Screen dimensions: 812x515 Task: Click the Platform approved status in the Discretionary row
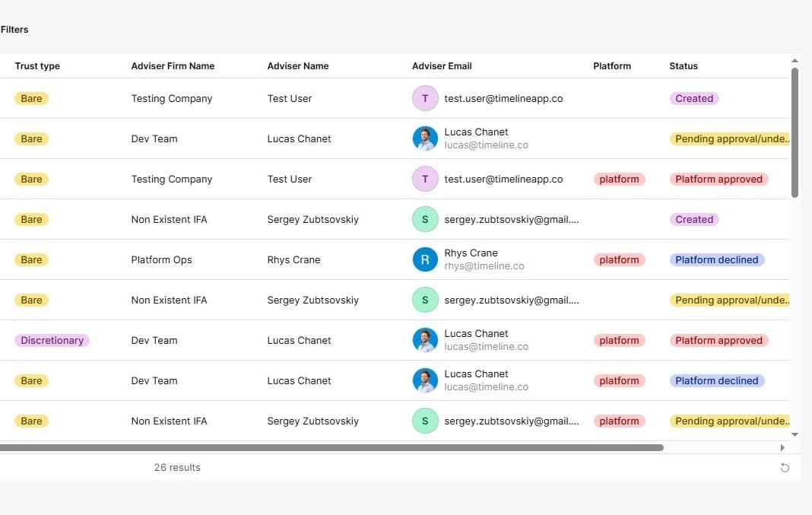pyautogui.click(x=718, y=340)
